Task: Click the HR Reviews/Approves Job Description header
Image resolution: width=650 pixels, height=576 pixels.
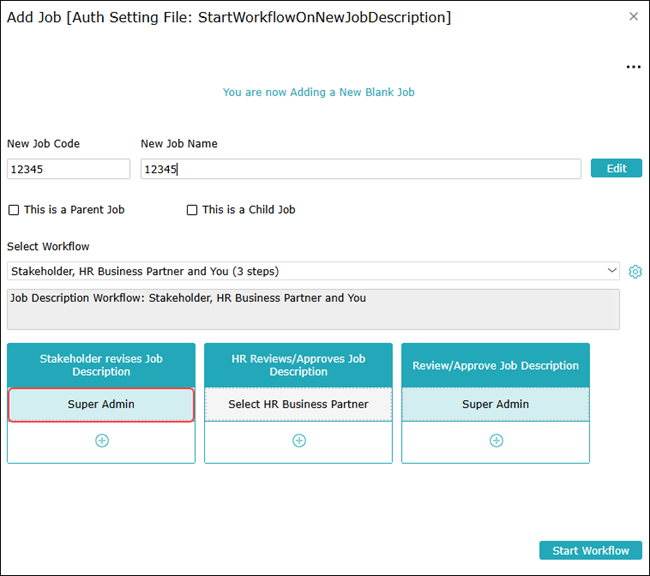Action: pos(298,365)
